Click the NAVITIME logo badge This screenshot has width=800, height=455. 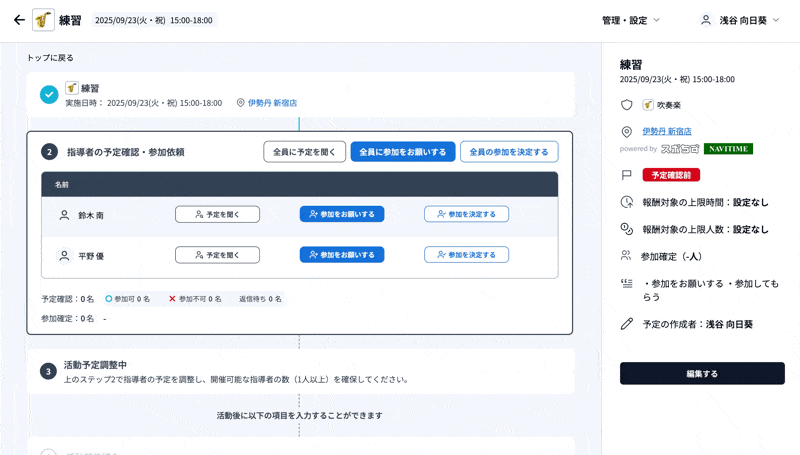pyautogui.click(x=728, y=148)
